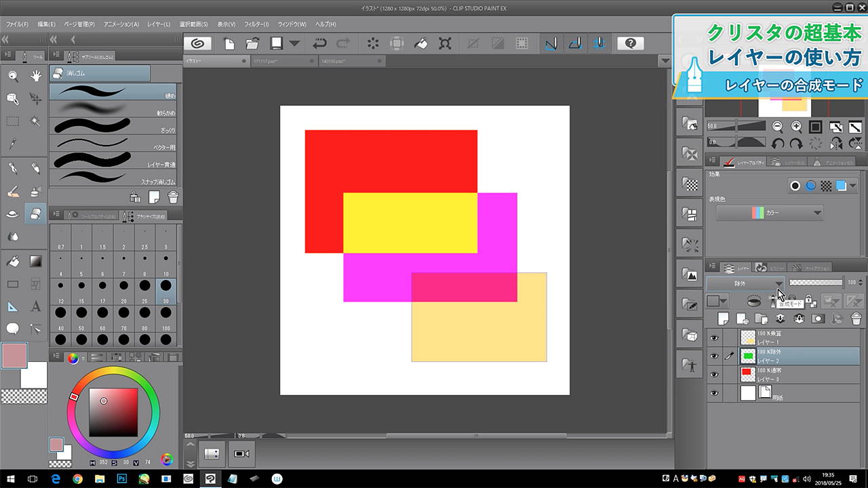The width and height of the screenshot is (868, 488).
Task: Select the Ruler triangle tool
Action: pos(13,306)
